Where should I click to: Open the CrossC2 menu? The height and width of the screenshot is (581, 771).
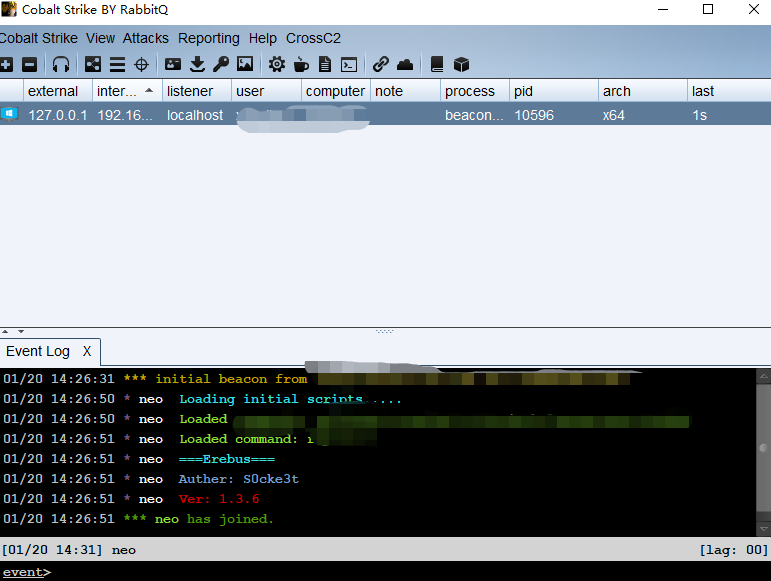313,38
